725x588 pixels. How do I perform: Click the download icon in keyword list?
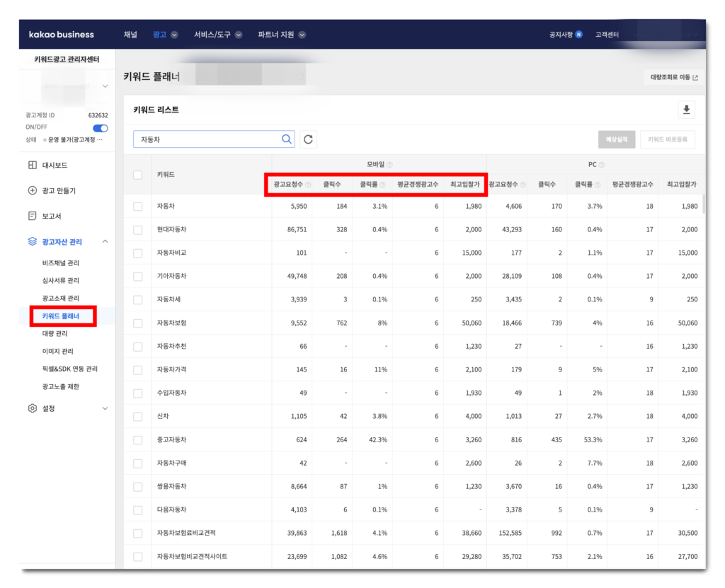tap(686, 110)
